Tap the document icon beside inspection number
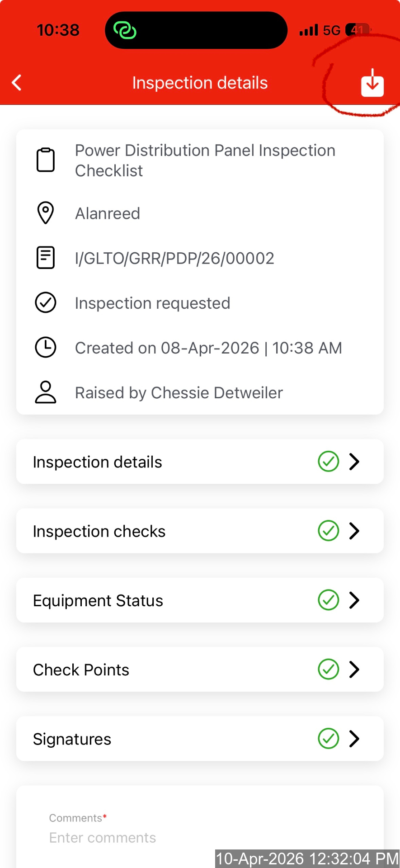Screen dimensions: 400x868 [46, 258]
